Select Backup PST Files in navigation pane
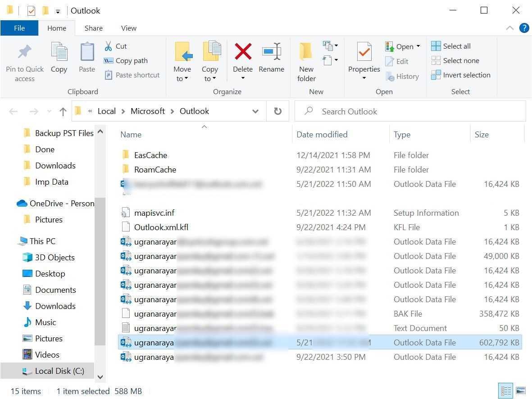This screenshot has width=532, height=399. pyautogui.click(x=59, y=133)
